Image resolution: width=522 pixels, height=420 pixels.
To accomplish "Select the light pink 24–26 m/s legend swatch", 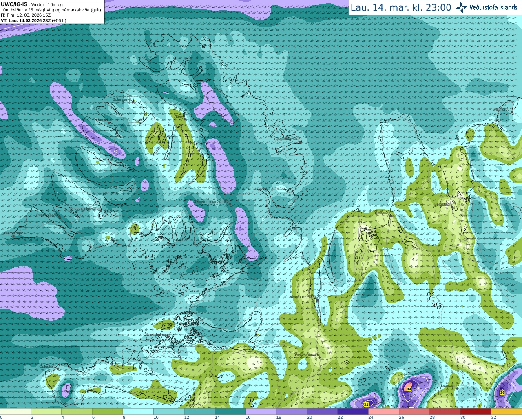I will point(384,411).
